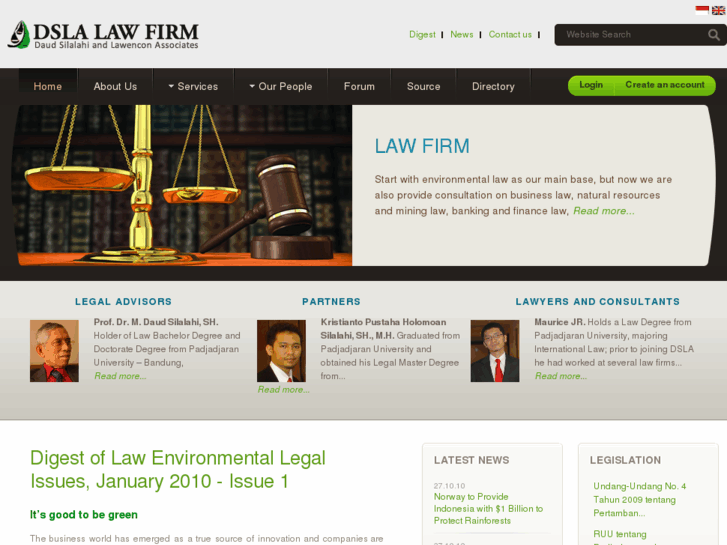Click photo of Kristianto Pustaha Silalahi

tap(281, 351)
